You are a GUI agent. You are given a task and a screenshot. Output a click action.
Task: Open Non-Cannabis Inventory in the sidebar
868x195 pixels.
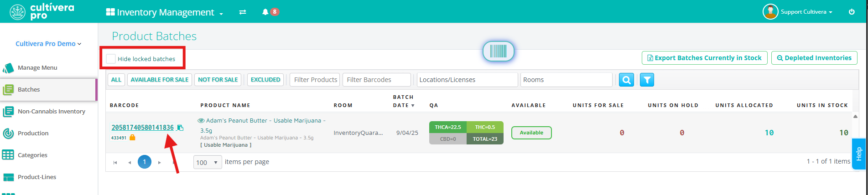(51, 111)
